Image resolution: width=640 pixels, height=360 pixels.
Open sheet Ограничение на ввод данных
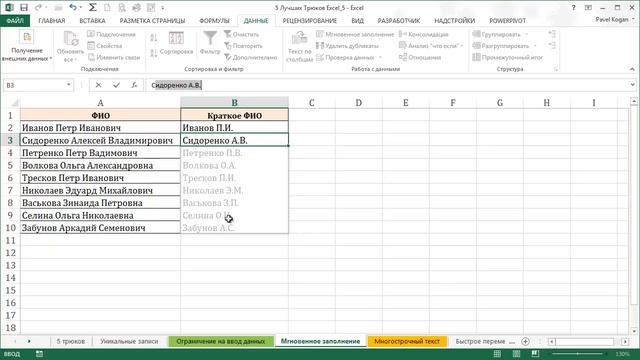click(220, 341)
